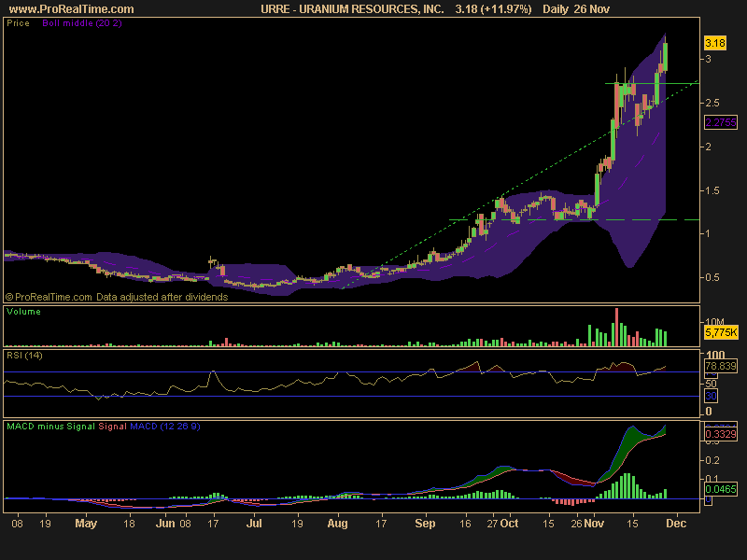The height and width of the screenshot is (560, 747).
Task: Click the 3.18 (+11.97%) price change text
Action: click(493, 9)
